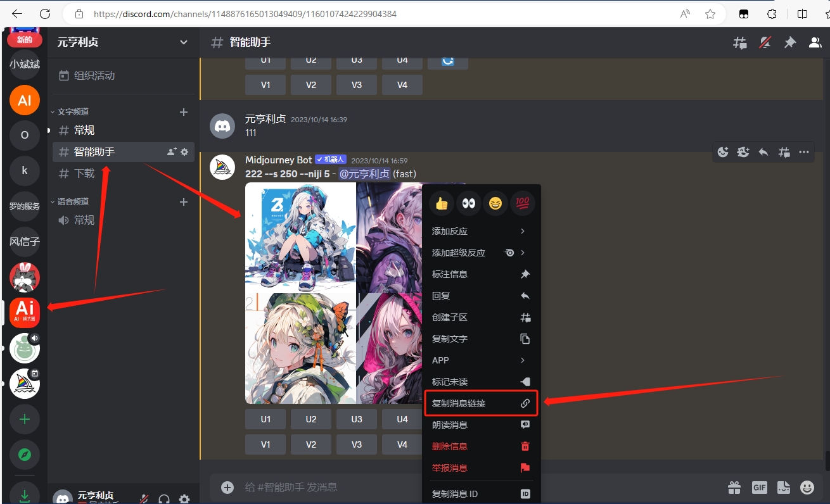Viewport: 830px width, 504px height.
Task: Open the Midjourney sailboat server icon
Action: pos(25,383)
